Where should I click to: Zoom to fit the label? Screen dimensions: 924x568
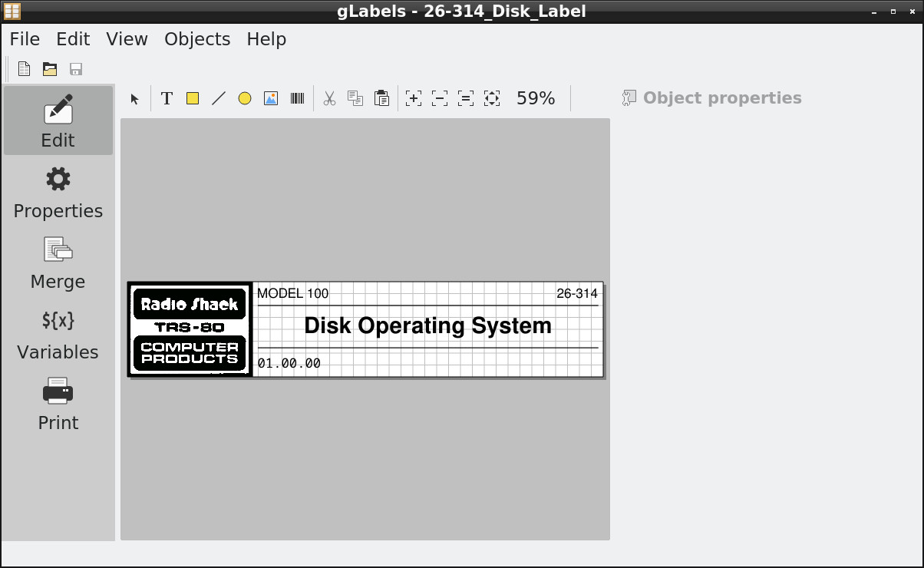coord(492,98)
